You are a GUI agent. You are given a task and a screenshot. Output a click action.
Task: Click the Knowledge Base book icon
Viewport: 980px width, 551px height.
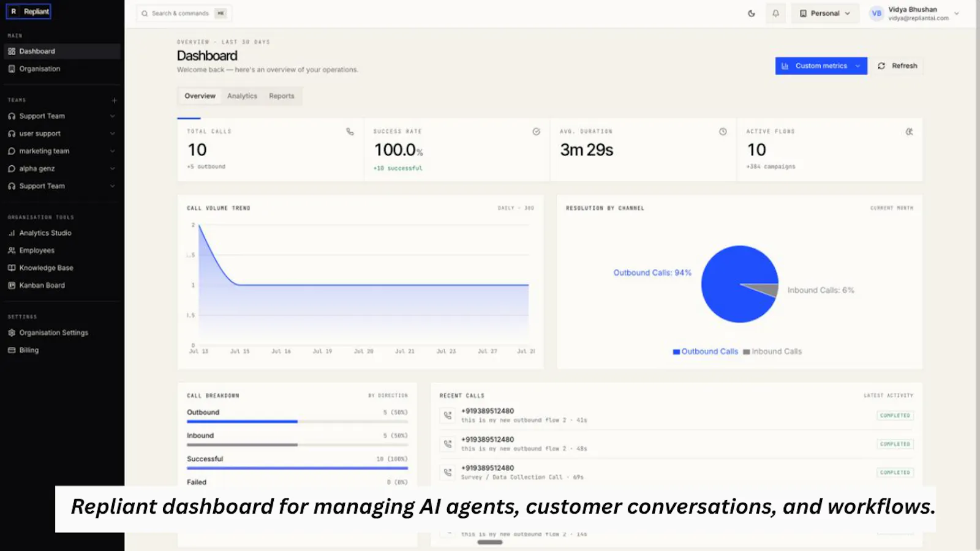[12, 268]
